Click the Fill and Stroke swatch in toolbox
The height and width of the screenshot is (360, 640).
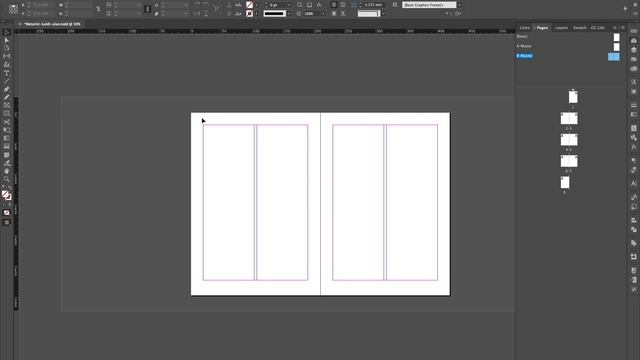pyautogui.click(x=7, y=196)
